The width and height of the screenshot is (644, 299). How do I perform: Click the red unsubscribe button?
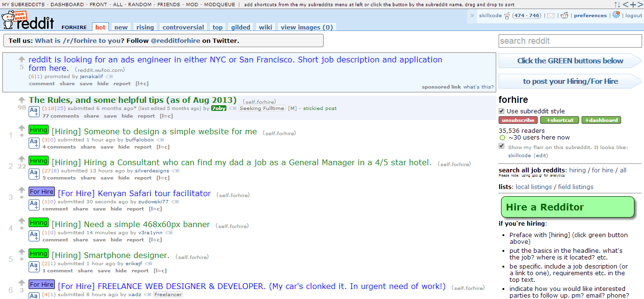(518, 120)
